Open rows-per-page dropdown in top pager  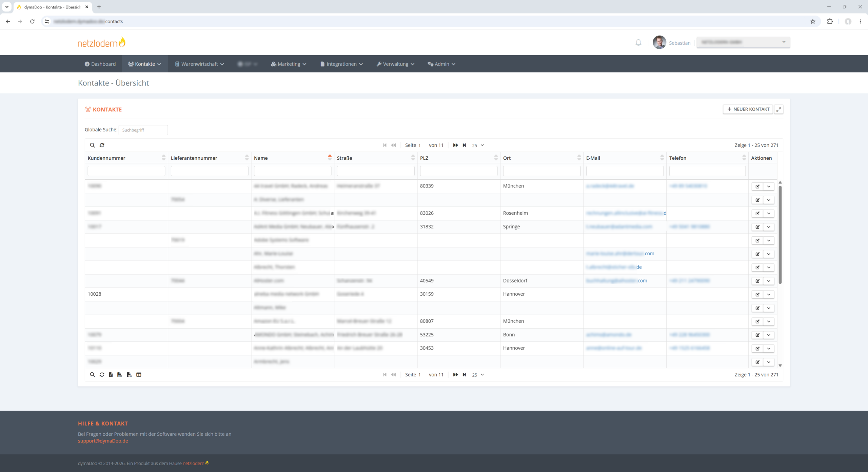point(478,145)
